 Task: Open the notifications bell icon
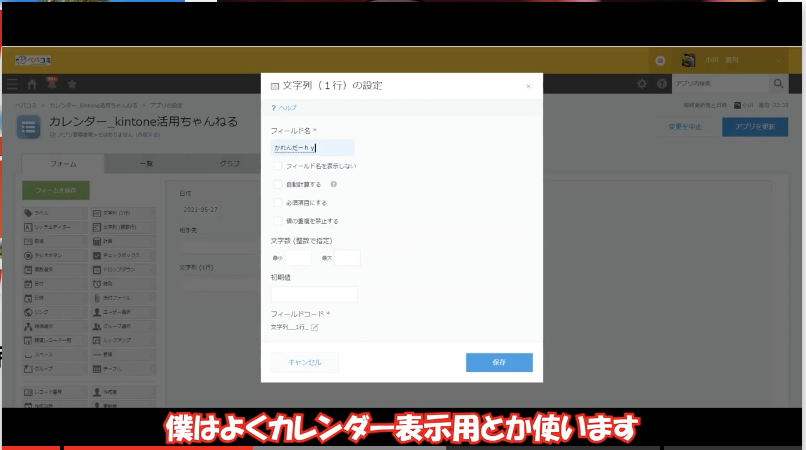pos(52,85)
